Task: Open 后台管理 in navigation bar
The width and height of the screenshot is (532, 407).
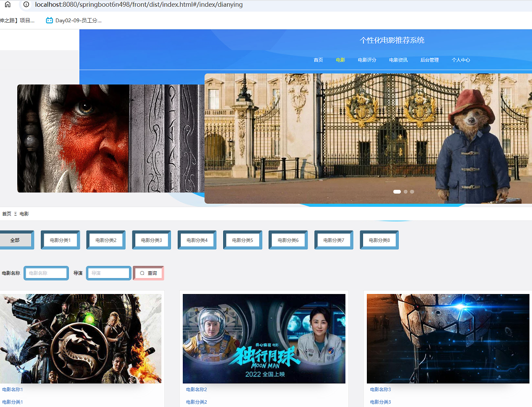Action: [x=429, y=60]
